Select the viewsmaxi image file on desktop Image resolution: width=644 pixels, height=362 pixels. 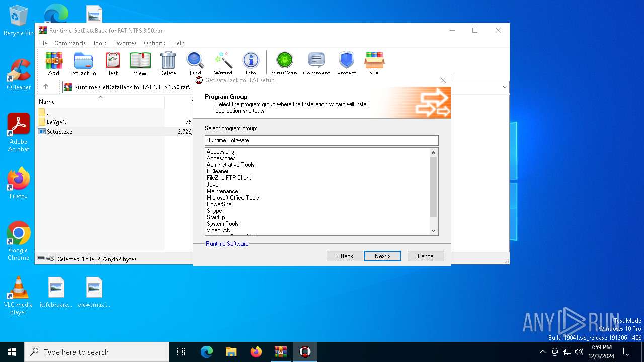(x=94, y=292)
